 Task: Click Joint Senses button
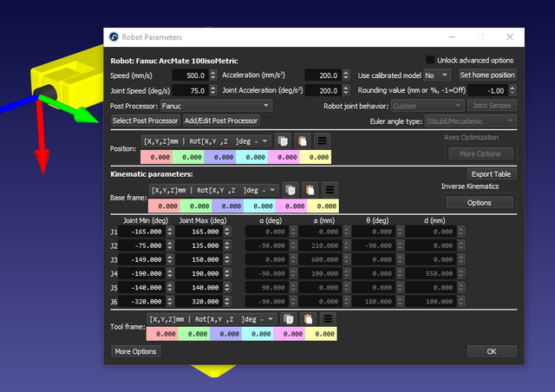coord(492,106)
